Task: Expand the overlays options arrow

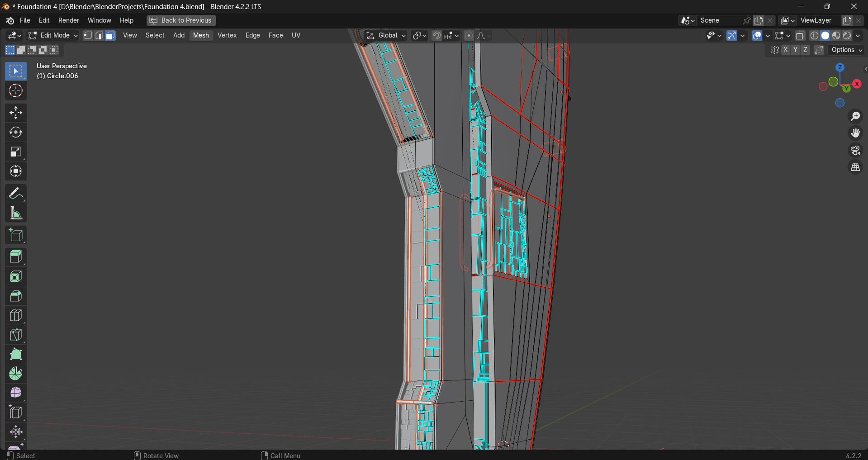Action: (768, 36)
